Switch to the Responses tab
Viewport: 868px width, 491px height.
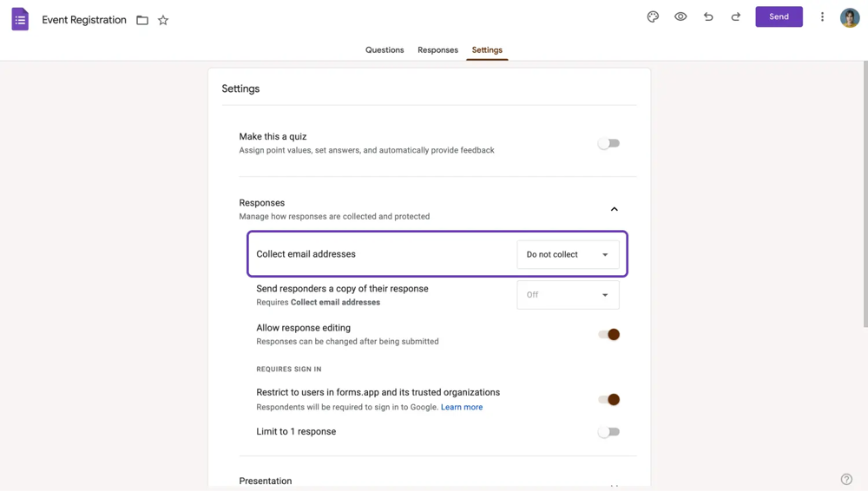437,50
